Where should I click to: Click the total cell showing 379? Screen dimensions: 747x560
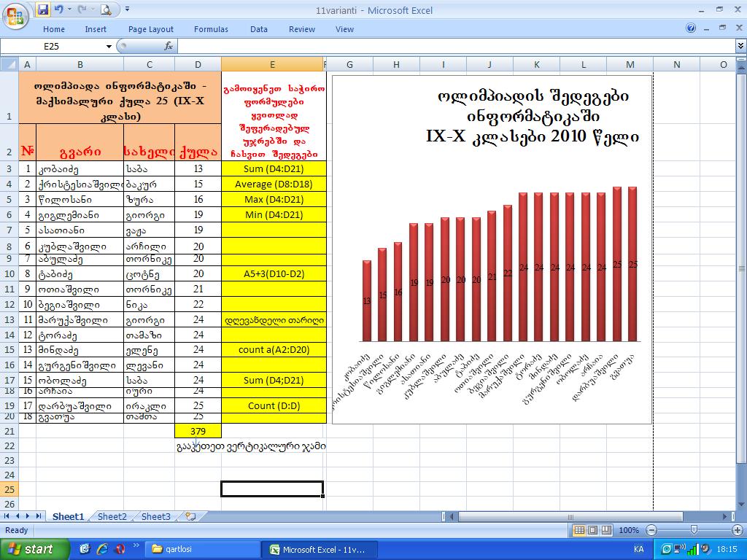(198, 432)
